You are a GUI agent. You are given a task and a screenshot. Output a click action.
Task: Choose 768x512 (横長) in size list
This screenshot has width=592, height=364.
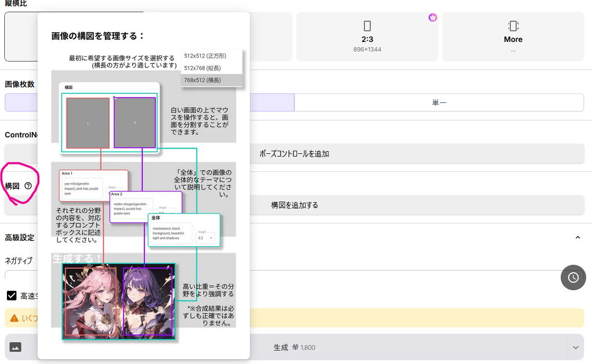click(x=202, y=80)
